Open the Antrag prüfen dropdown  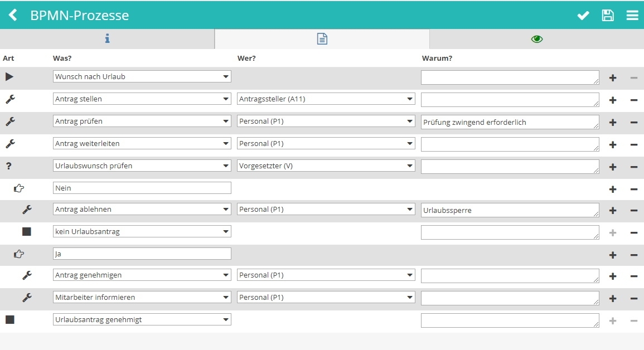point(142,121)
